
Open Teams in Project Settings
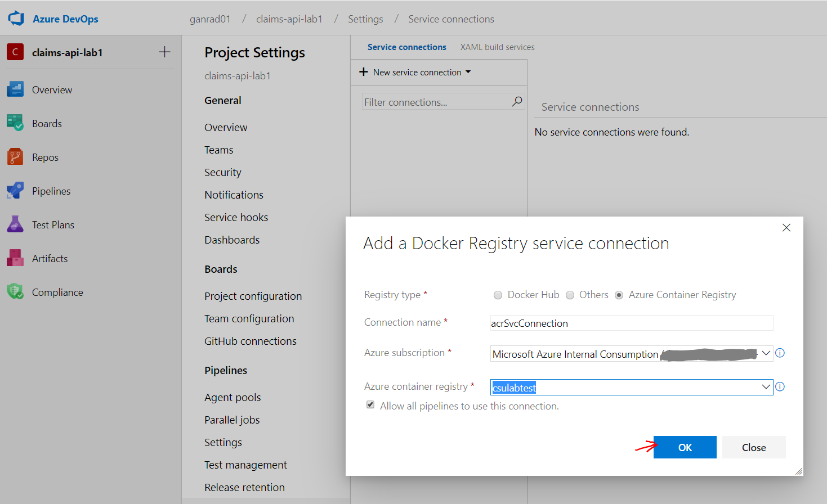click(x=219, y=150)
